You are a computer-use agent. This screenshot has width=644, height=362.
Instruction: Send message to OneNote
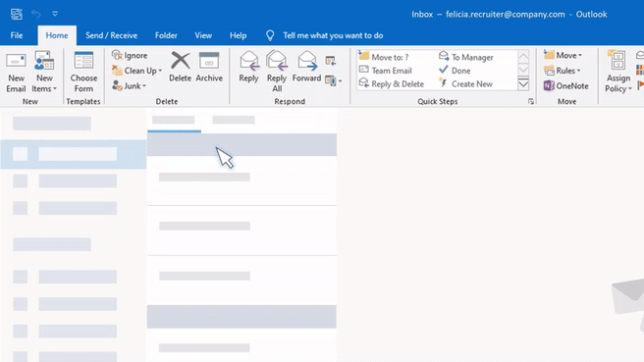click(x=566, y=85)
